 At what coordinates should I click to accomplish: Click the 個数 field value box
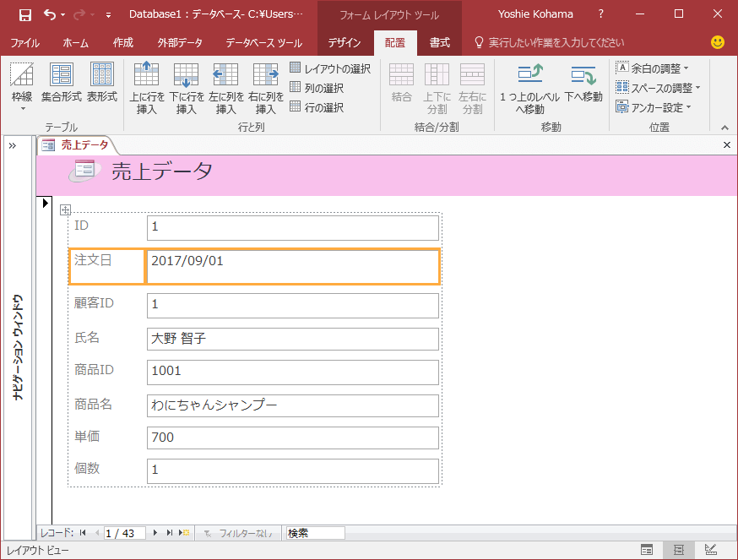click(x=293, y=470)
